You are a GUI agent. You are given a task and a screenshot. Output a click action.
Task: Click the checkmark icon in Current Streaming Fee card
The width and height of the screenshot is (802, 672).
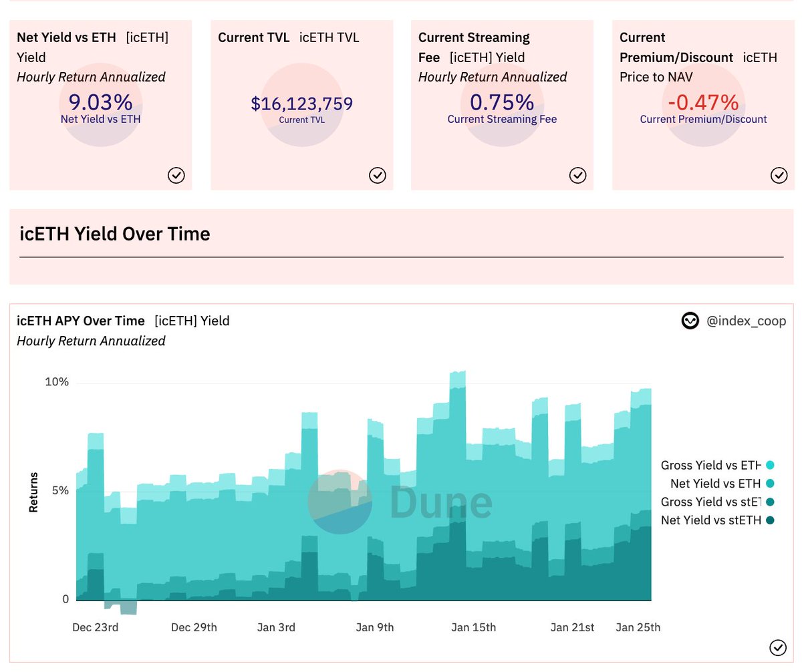(577, 176)
